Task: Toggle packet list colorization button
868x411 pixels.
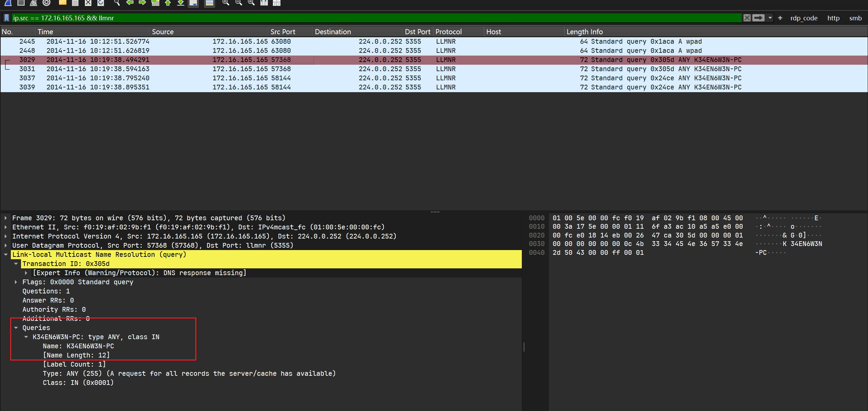Action: (210, 3)
